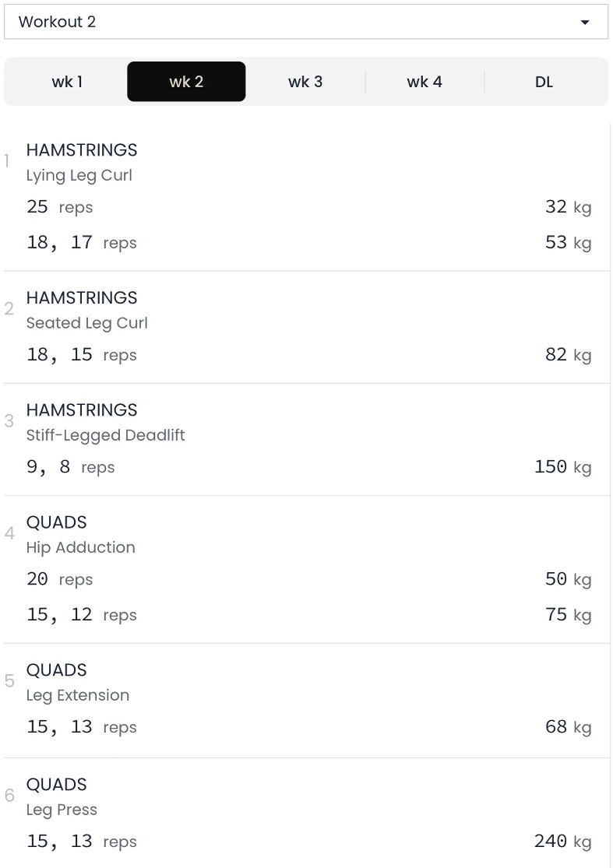Switch to the wk 3 tab
The width and height of the screenshot is (613, 868).
(305, 82)
